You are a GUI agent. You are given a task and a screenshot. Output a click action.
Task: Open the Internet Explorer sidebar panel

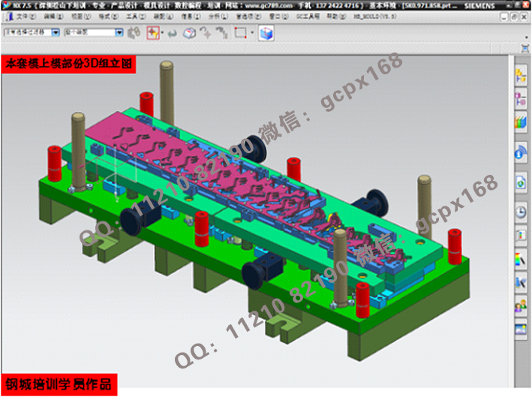[x=520, y=153]
